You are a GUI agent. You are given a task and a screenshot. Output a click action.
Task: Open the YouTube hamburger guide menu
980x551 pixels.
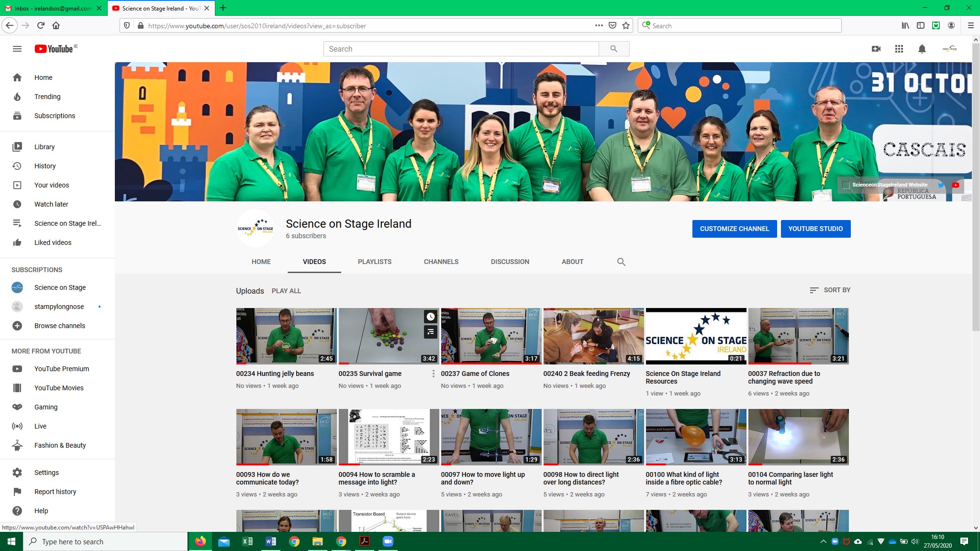17,49
